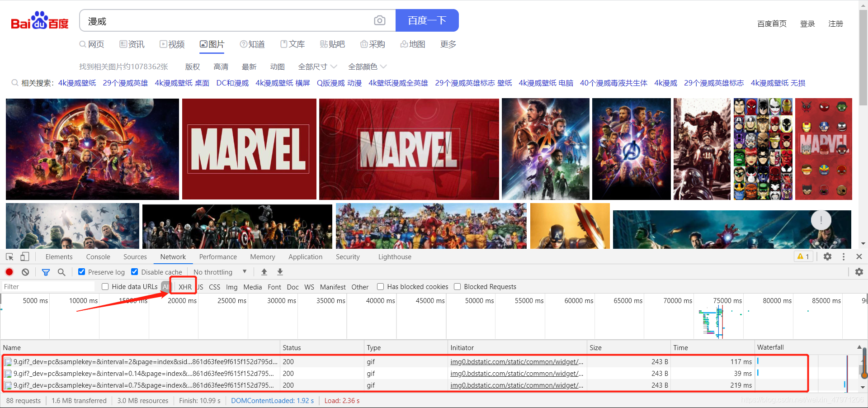Open the Lighthouse tab

[395, 257]
